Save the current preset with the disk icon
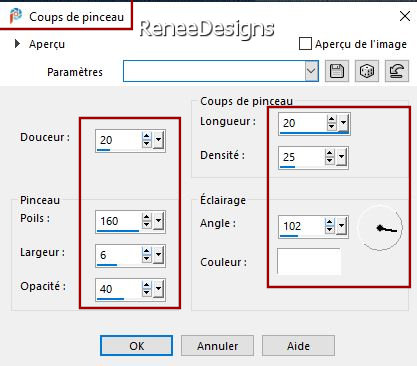Viewport: 417px width, 366px height. pyautogui.click(x=337, y=71)
